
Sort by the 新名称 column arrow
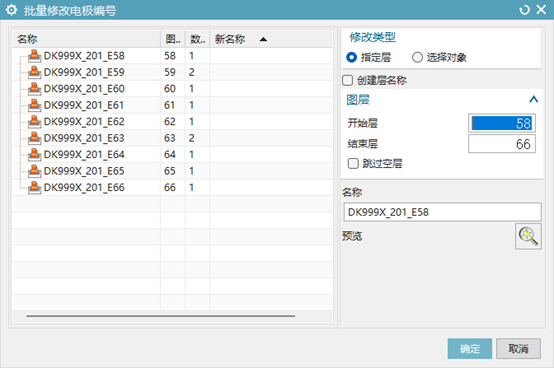click(x=263, y=39)
